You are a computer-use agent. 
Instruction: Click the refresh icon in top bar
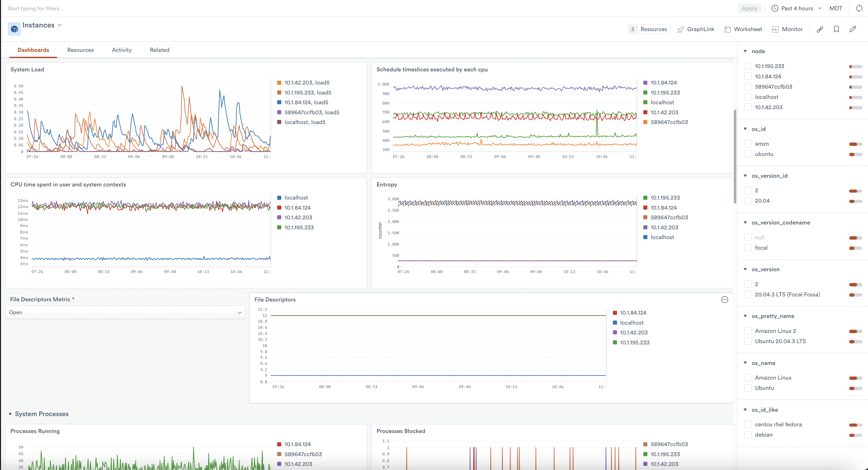pos(859,8)
